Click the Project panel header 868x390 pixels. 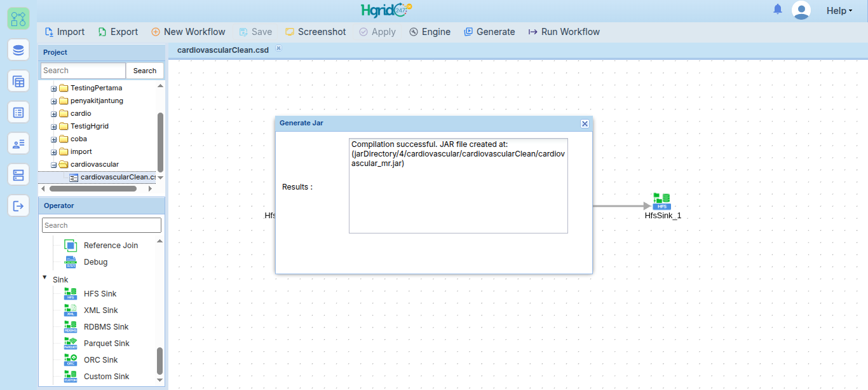(102, 52)
